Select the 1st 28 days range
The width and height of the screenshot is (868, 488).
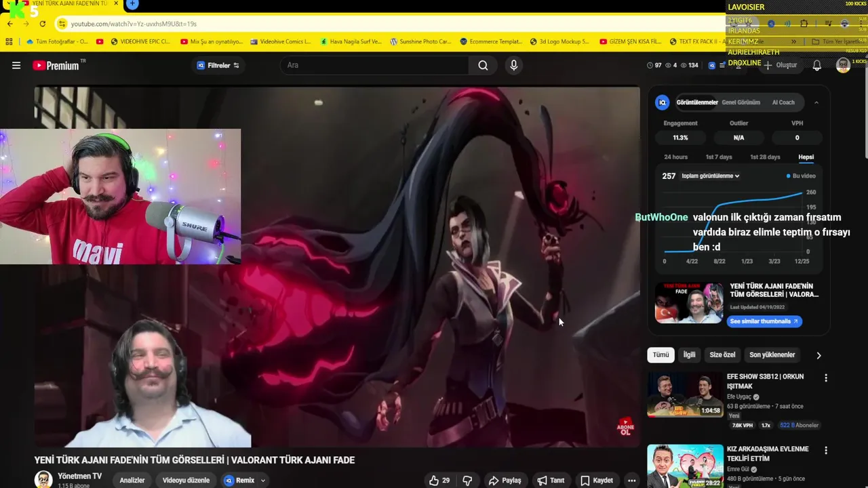point(765,157)
